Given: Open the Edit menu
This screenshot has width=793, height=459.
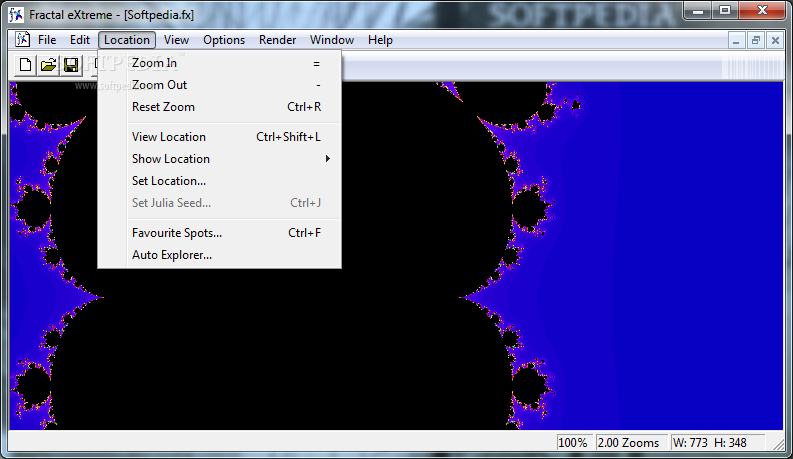Looking at the screenshot, I should point(80,40).
